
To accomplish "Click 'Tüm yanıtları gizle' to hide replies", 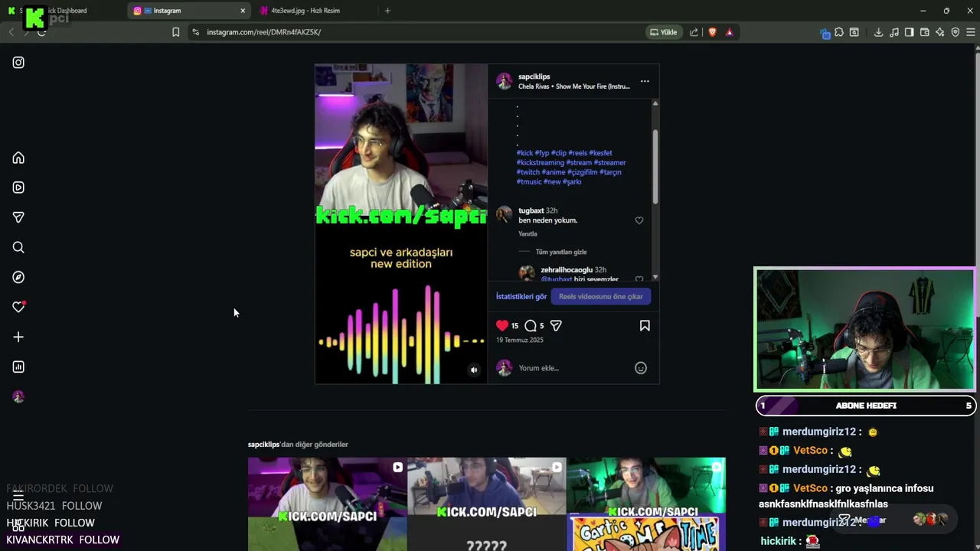I will tap(561, 252).
